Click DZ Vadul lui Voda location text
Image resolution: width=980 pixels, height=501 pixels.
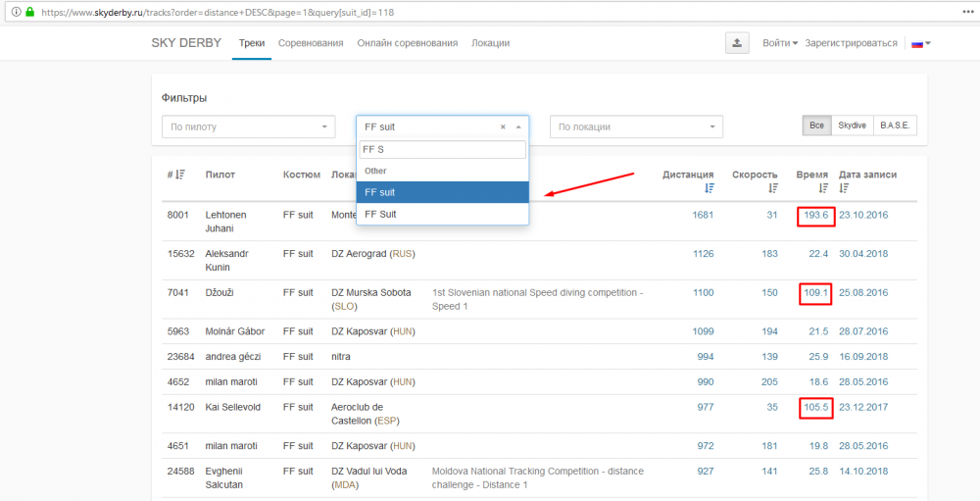click(x=368, y=471)
